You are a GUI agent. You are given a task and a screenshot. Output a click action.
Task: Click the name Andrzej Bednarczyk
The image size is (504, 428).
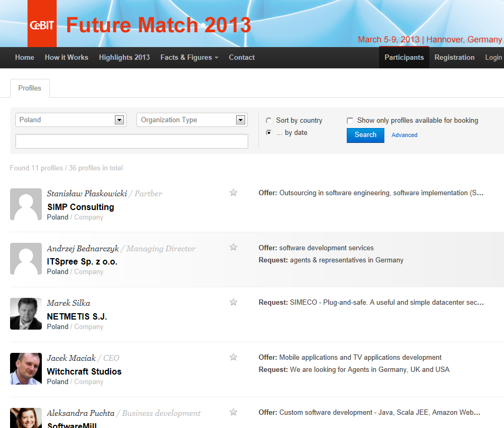click(x=83, y=248)
